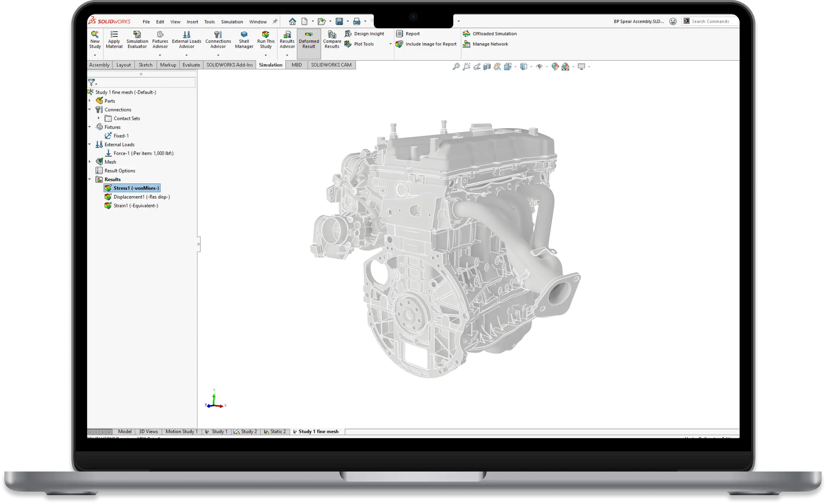Image resolution: width=826 pixels, height=504 pixels.
Task: Open the Insert menu
Action: [192, 22]
